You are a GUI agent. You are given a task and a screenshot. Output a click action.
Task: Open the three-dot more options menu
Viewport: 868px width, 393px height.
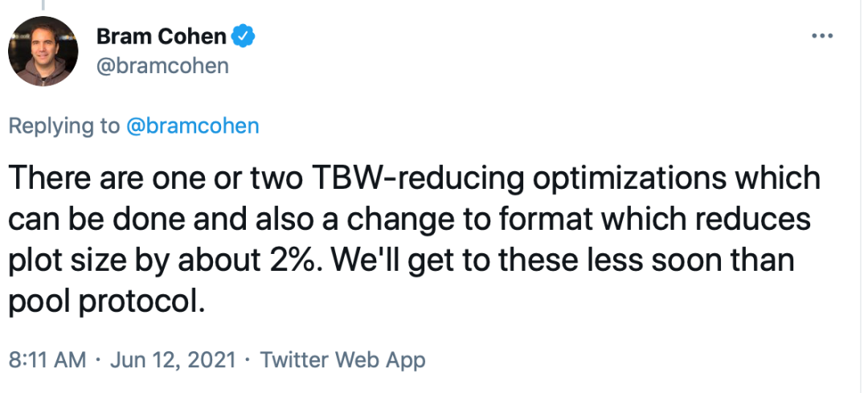pos(822,36)
